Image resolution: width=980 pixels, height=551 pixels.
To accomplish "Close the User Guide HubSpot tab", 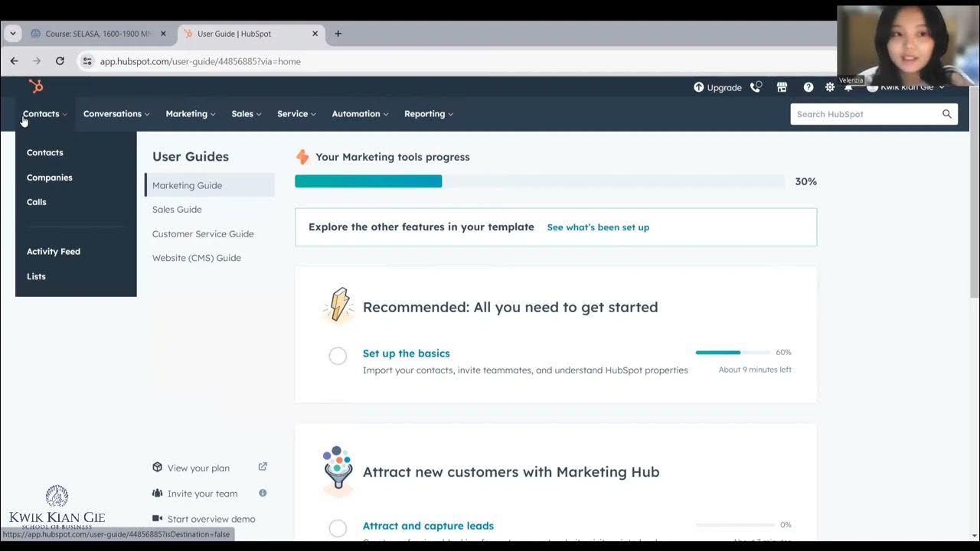I will click(x=315, y=34).
